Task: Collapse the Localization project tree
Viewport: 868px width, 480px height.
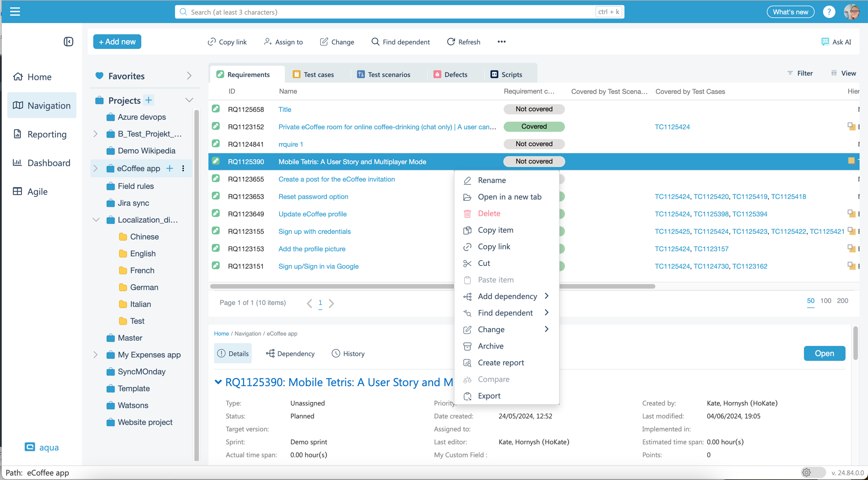Action: coord(96,220)
